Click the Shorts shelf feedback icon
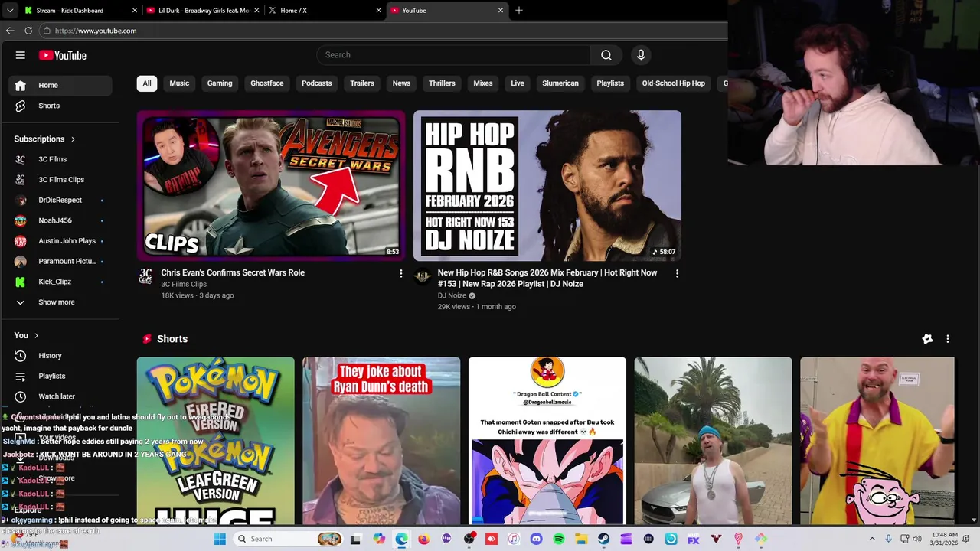 click(x=927, y=339)
